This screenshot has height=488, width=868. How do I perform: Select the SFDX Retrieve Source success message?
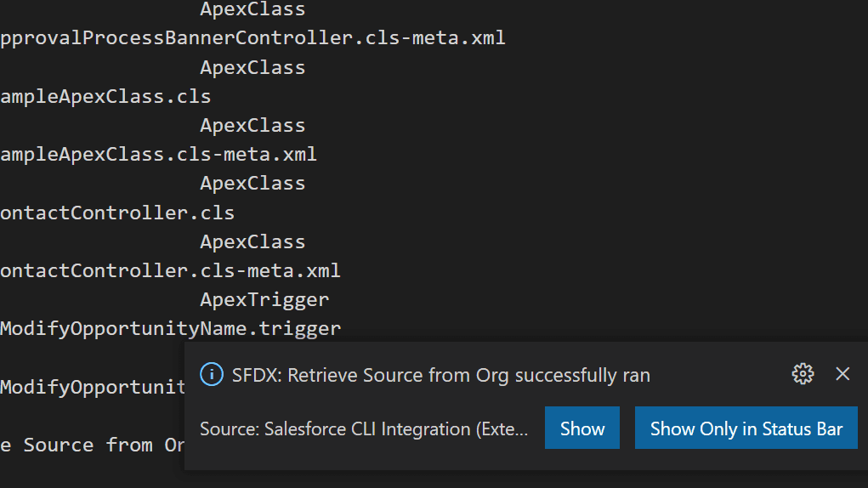(x=441, y=375)
